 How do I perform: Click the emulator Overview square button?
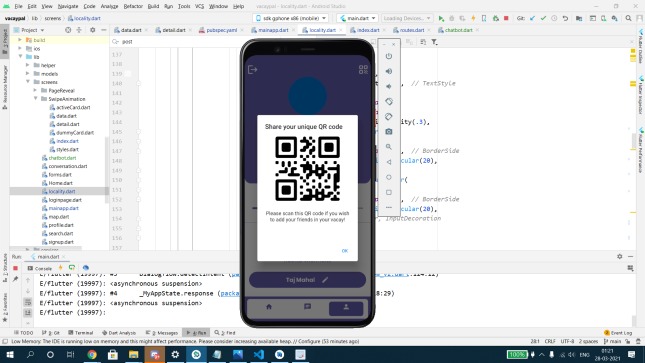pos(389,192)
